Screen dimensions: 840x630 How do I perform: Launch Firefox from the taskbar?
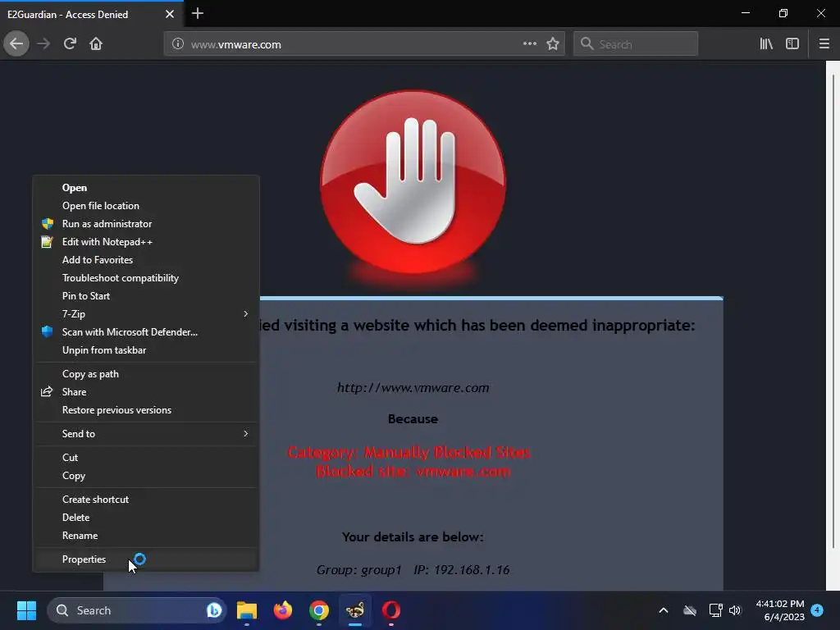(x=283, y=610)
